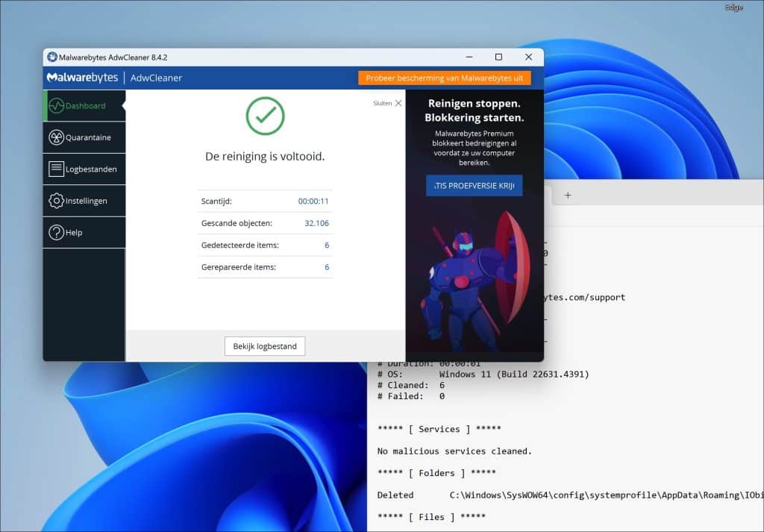Viewport: 764px width, 532px height.
Task: Click the Instellingen gear icon
Action: pos(57,201)
